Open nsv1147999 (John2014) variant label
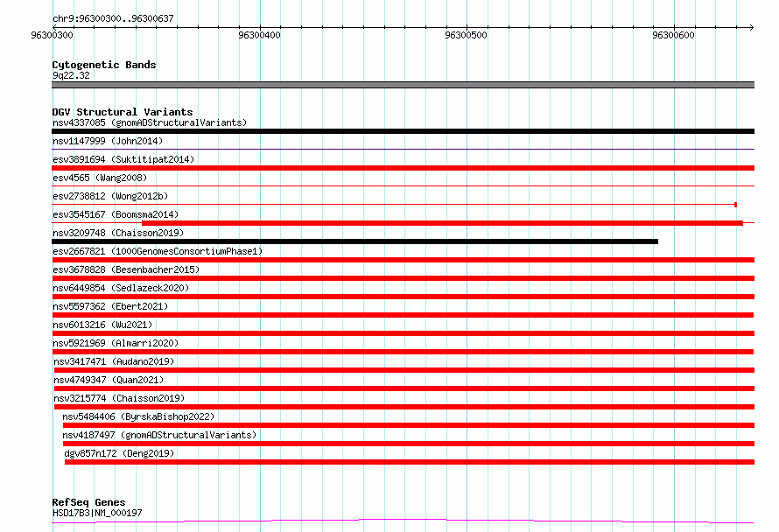Viewport: 779px width, 532px height. coord(108,141)
